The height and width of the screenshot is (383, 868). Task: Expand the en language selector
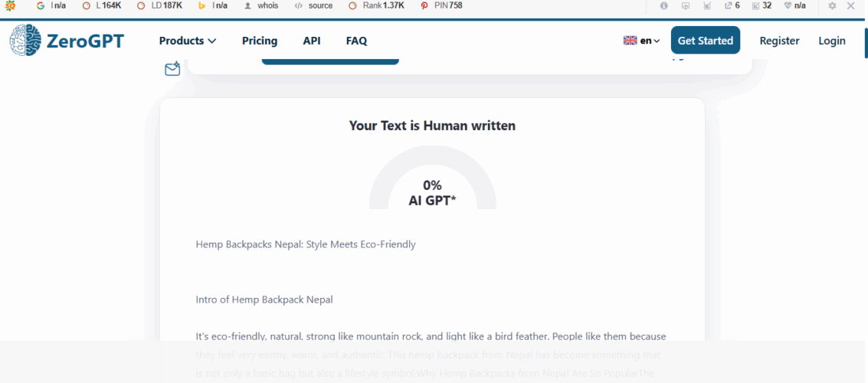(x=641, y=41)
